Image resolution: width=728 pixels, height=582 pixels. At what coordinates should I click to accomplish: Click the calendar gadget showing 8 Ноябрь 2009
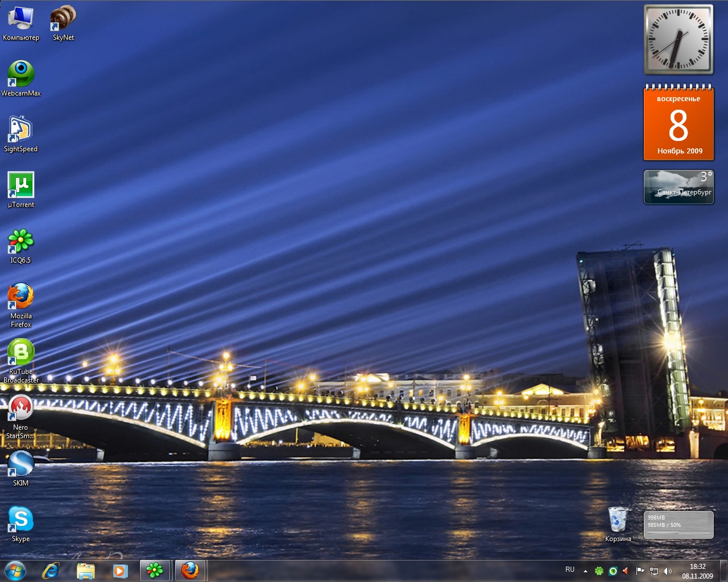(679, 122)
